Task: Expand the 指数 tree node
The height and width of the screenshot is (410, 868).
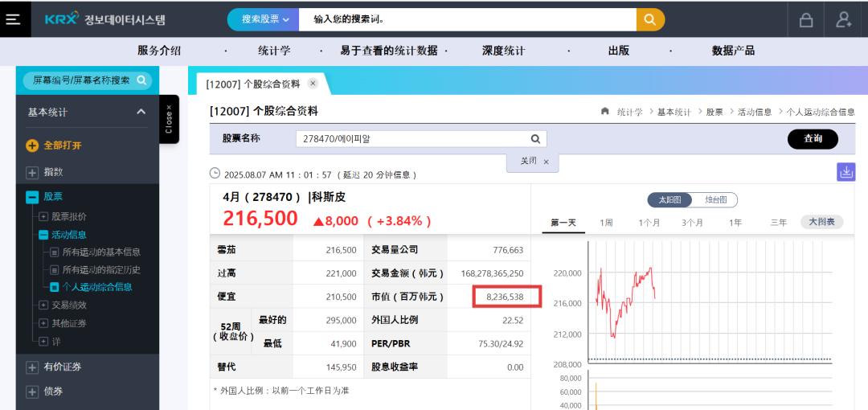Action: point(32,172)
